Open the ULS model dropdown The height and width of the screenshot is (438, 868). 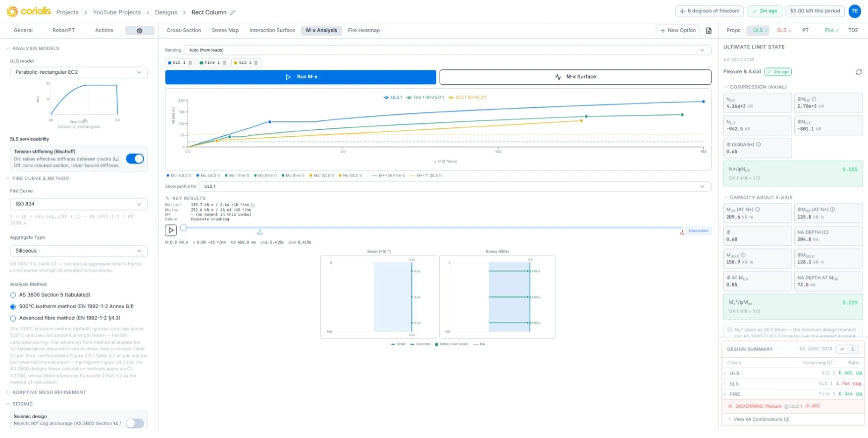(79, 72)
